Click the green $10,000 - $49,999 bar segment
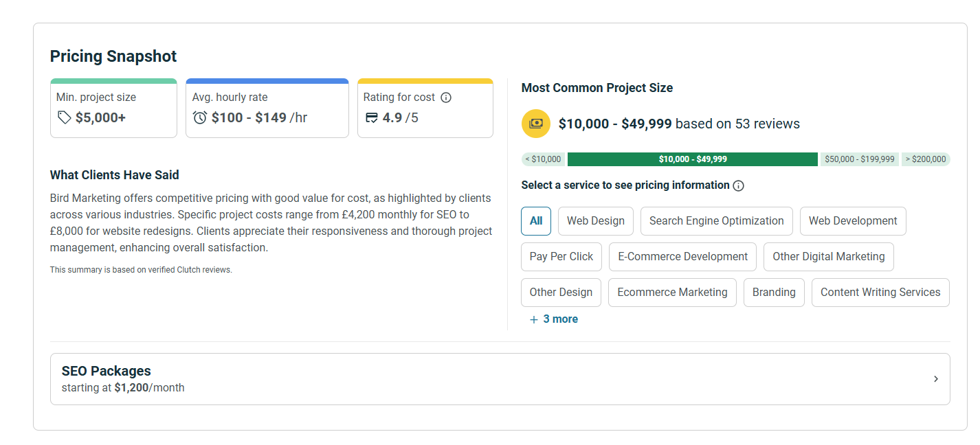 [x=693, y=159]
